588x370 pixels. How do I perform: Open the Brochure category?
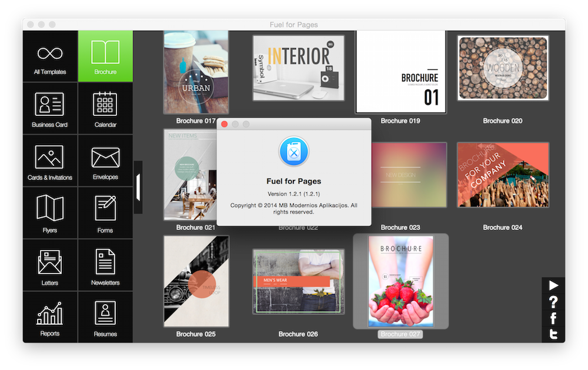tap(105, 56)
